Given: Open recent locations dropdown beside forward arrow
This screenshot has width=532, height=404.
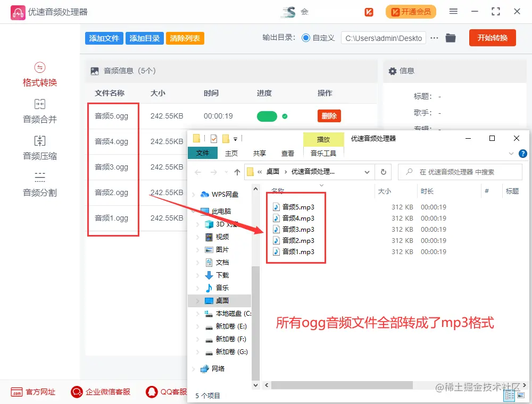Looking at the screenshot, I should 226,172.
